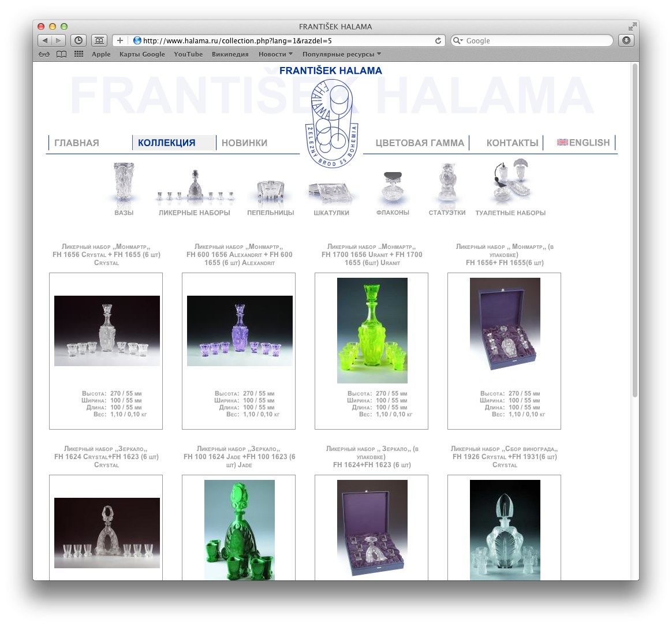Screen dimensions: 672x626
Task: Open the YouTube bookmark
Action: point(188,54)
